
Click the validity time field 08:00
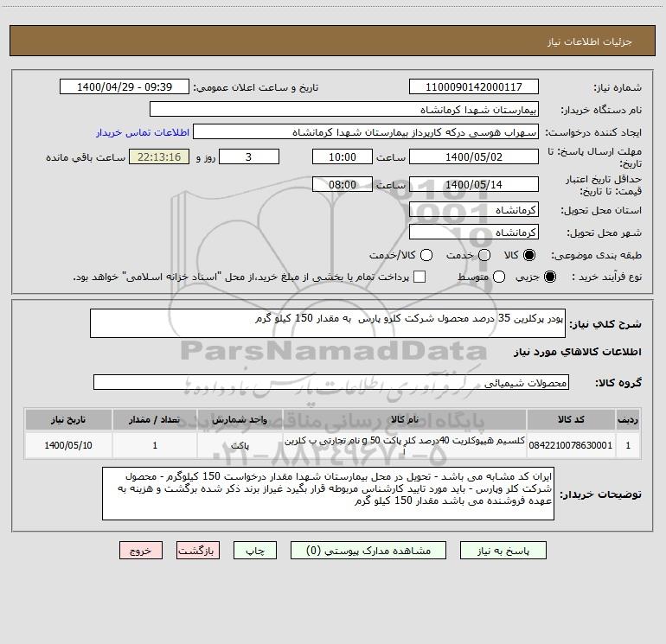pos(343,185)
